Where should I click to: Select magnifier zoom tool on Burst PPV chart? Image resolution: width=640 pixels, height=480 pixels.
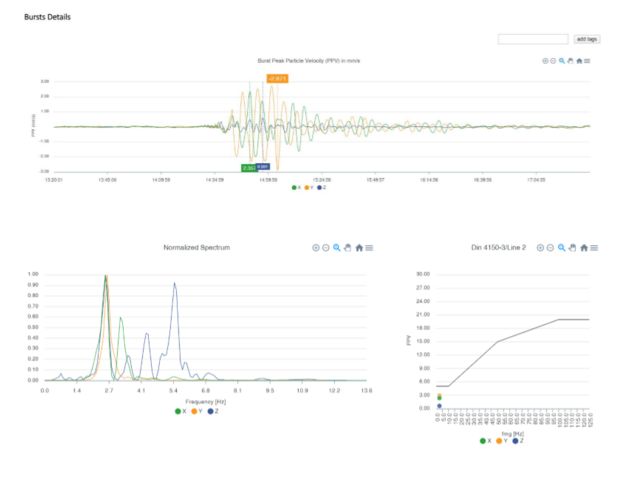(563, 61)
